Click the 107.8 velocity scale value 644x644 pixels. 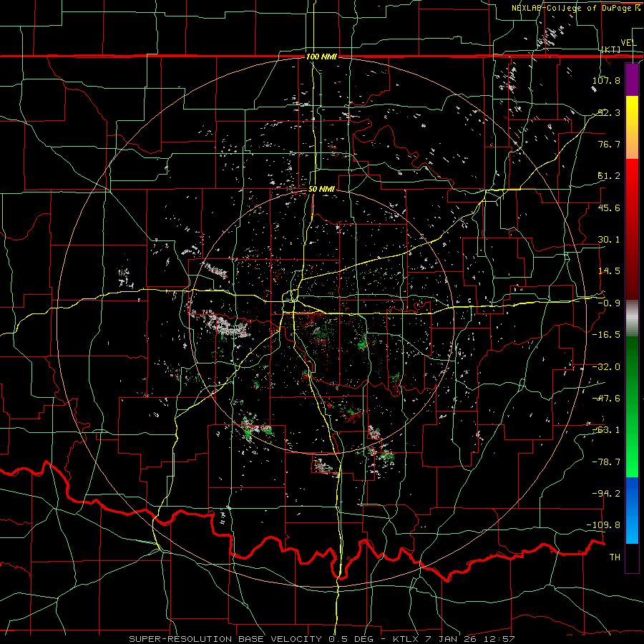pos(606,80)
